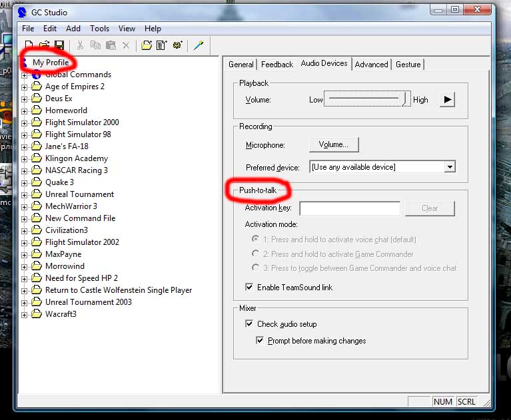Open the Preferred device dropdown

pyautogui.click(x=450, y=167)
